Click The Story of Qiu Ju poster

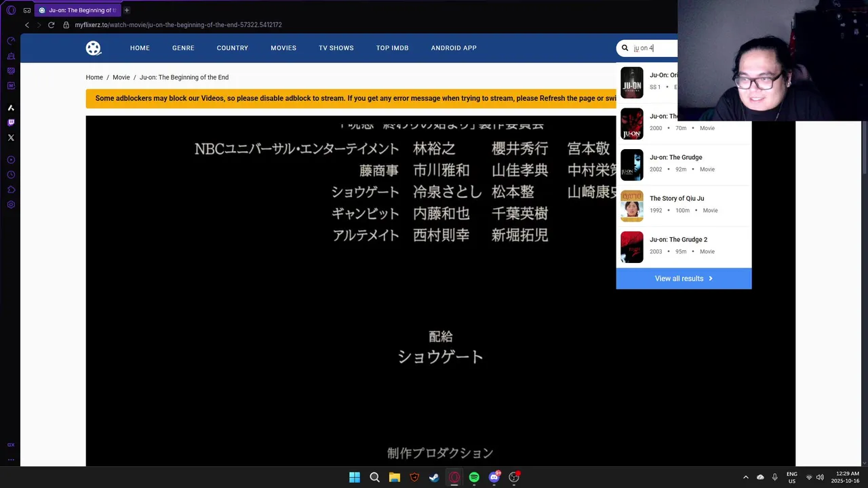click(x=632, y=206)
